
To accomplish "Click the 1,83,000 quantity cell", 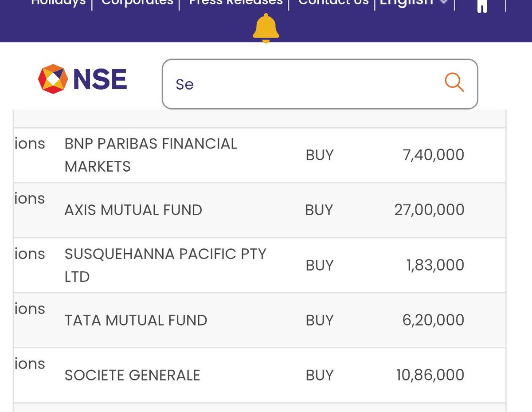I will [x=435, y=265].
